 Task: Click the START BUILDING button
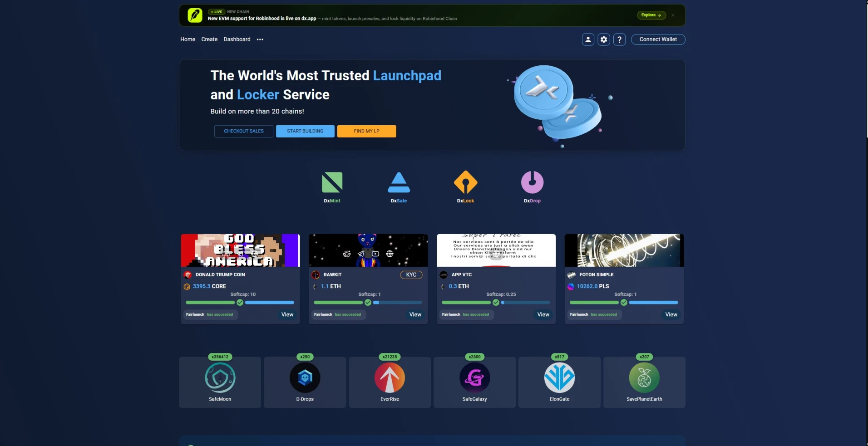305,131
